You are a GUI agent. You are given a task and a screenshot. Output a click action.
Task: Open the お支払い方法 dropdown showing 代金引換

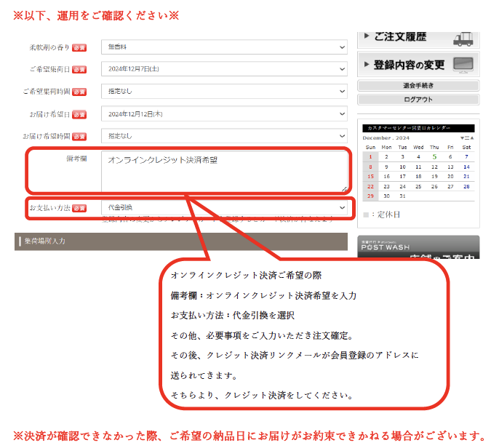click(224, 207)
